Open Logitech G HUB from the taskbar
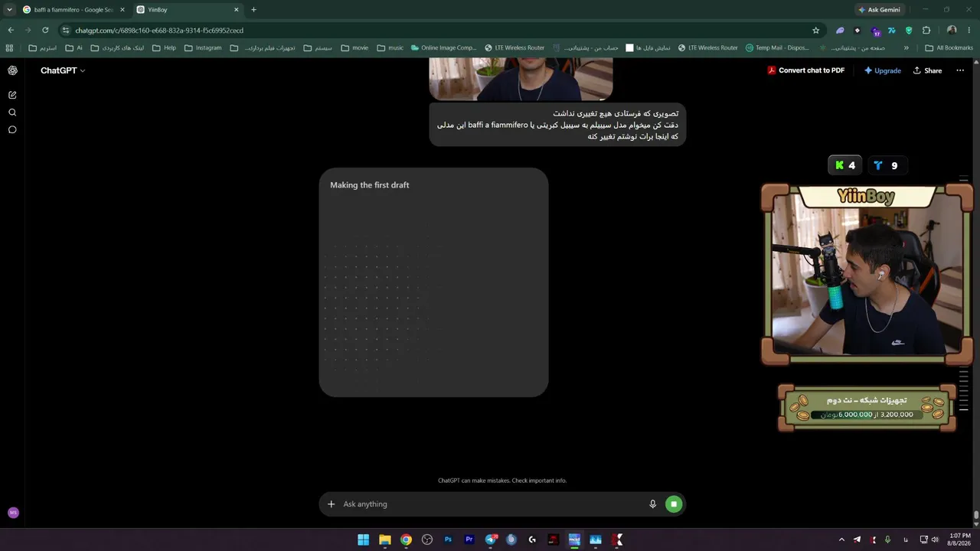 click(532, 540)
